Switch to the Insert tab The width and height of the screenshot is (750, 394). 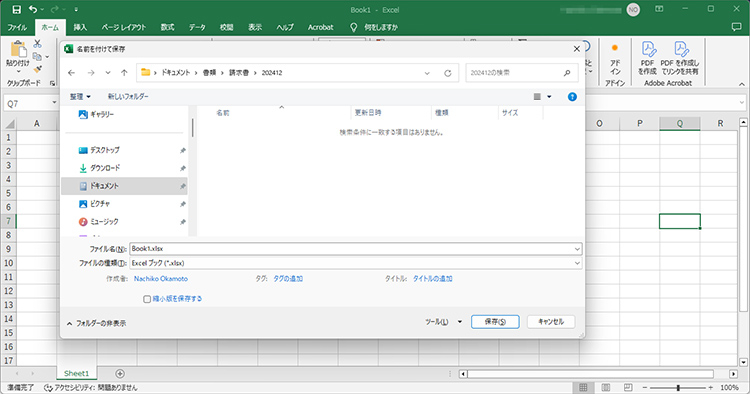tap(80, 27)
